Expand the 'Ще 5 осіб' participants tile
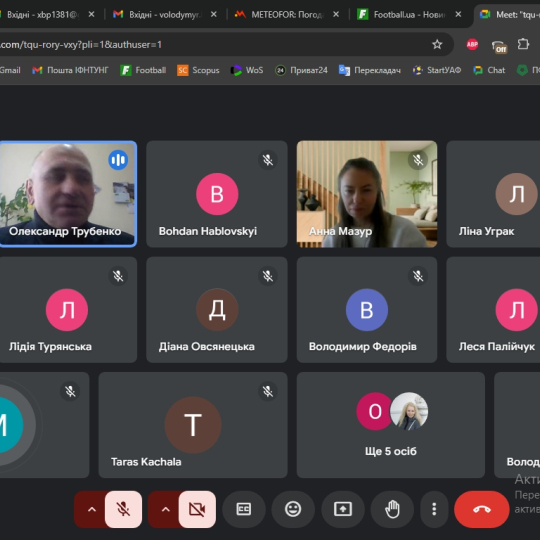Viewport: 540px width, 540px height. coord(391,425)
